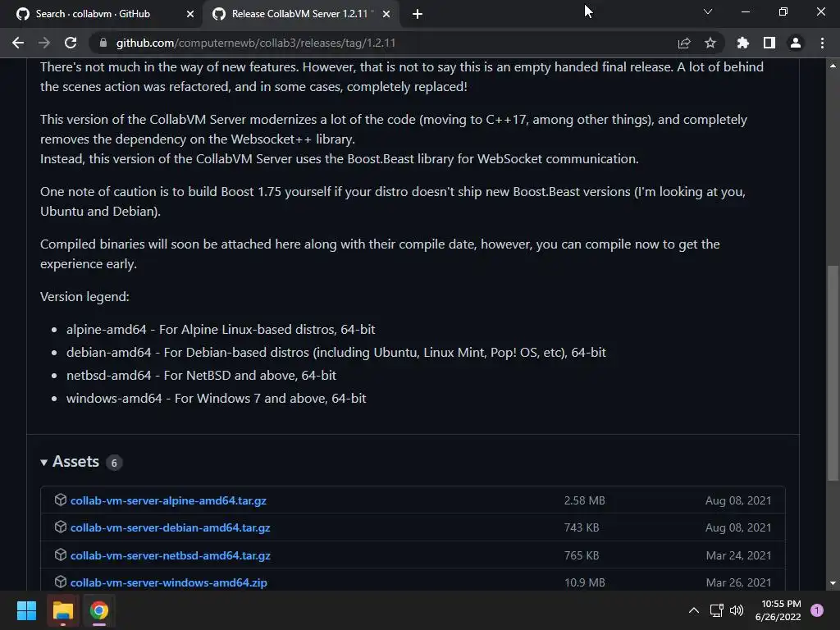Click the '765 KB' size value

(x=582, y=555)
